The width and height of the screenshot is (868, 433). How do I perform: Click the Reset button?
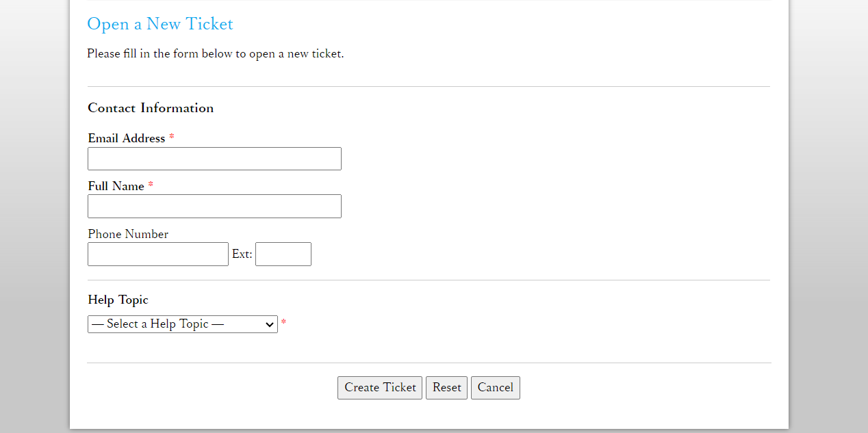446,388
